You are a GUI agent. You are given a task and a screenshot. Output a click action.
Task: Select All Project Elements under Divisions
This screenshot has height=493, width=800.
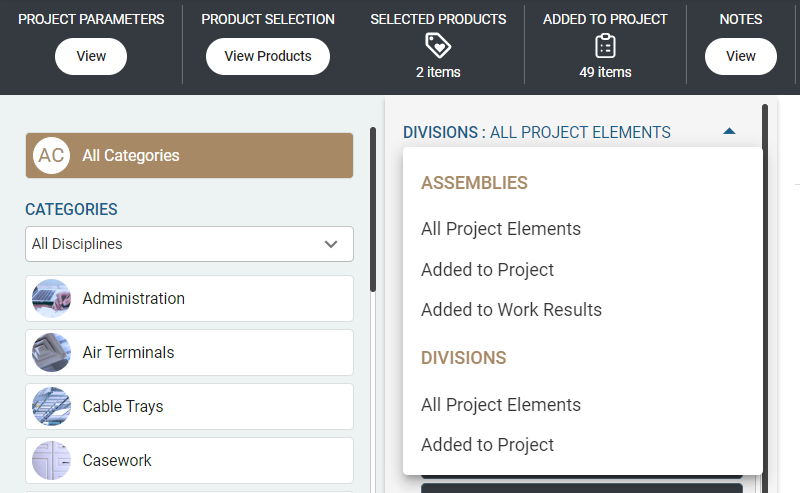pyautogui.click(x=501, y=405)
